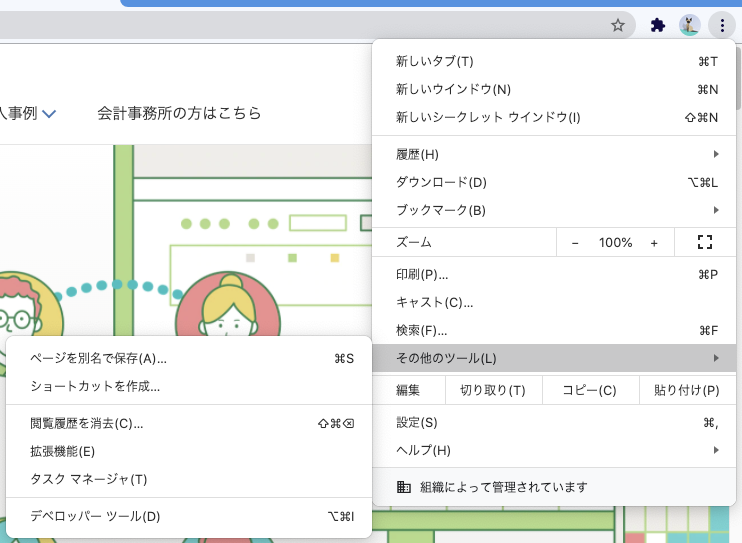Open タスク マネージャ(T) from submenu
Screen dimensions: 742x543
point(189,480)
